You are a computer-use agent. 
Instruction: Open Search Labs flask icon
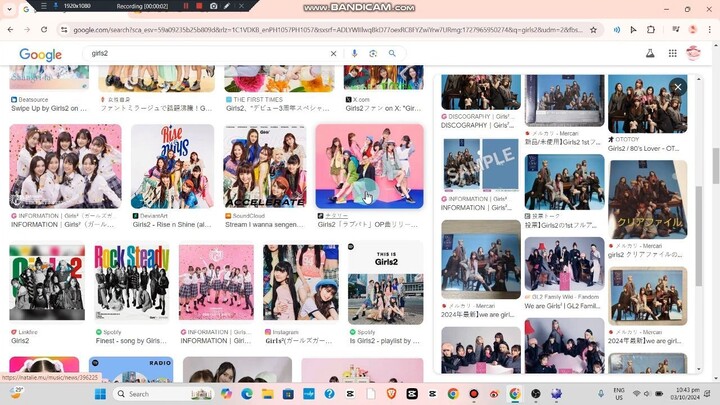tap(650, 53)
